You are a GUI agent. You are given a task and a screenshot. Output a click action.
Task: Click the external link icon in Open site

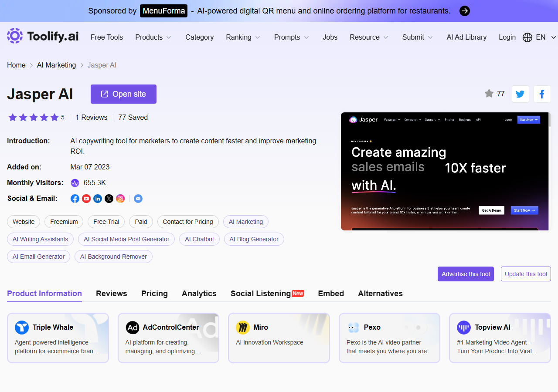coord(105,94)
